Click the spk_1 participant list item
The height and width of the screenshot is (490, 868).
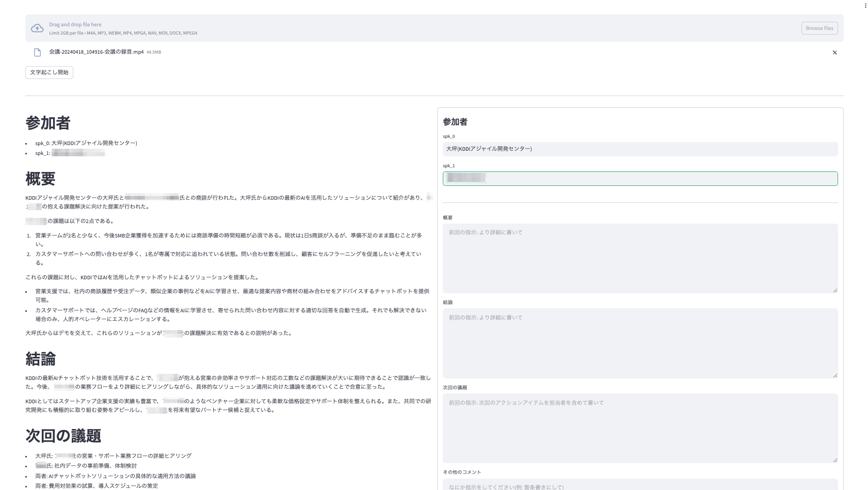point(70,153)
